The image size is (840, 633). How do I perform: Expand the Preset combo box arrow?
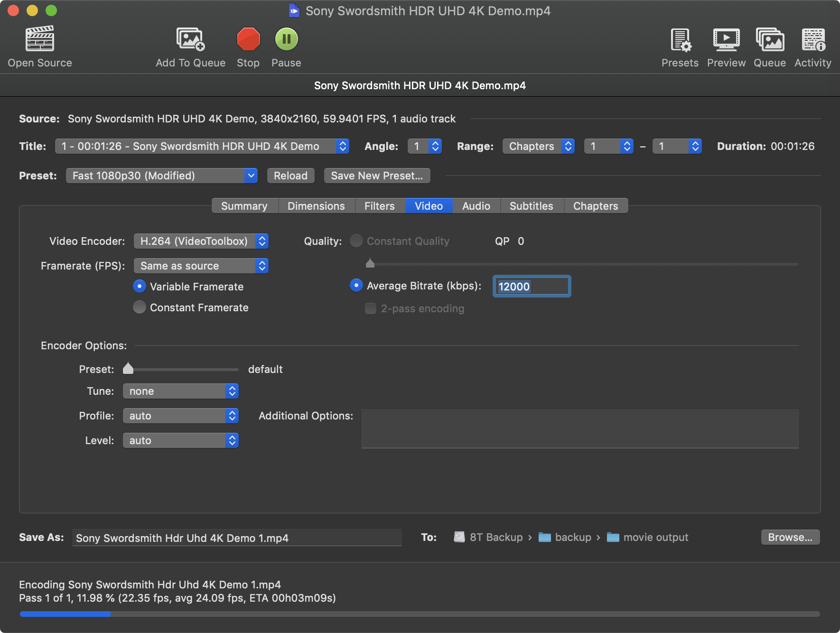tap(251, 176)
